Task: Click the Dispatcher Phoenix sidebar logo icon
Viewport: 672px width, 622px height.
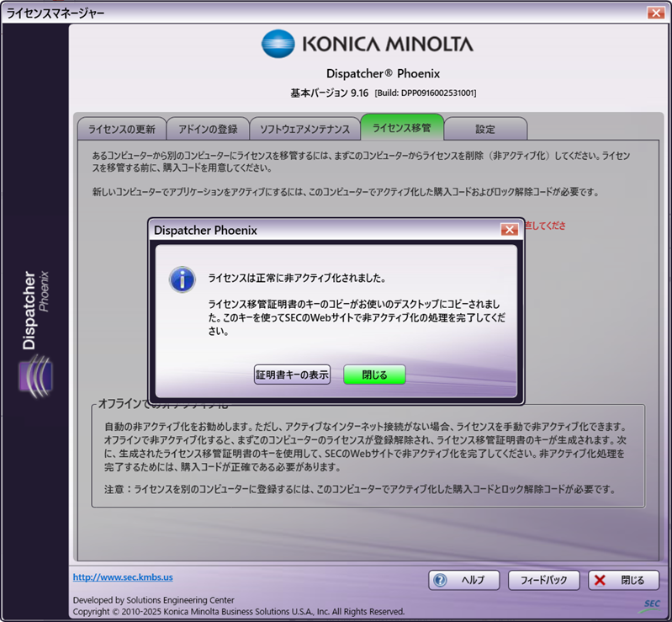Action: point(35,374)
